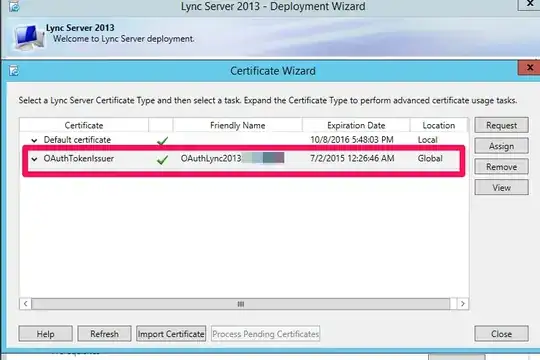Select the OAuthTokenIssuer certificate text

tap(79, 158)
